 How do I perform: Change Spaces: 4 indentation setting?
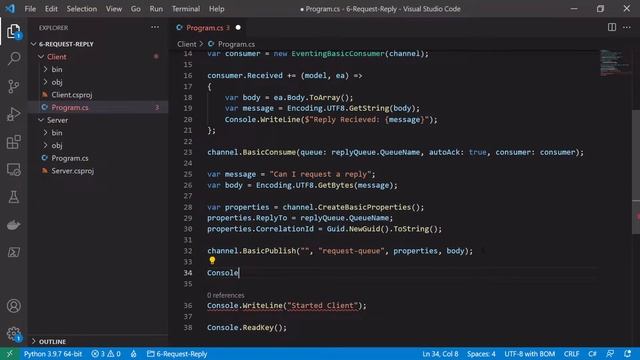(481, 354)
